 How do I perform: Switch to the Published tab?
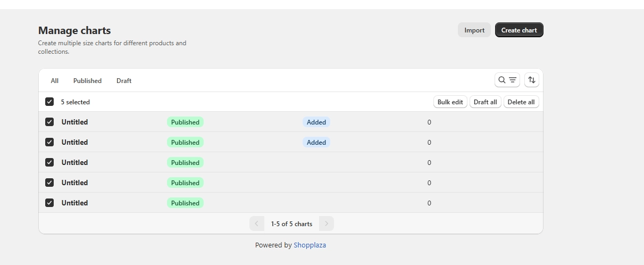[x=87, y=81]
